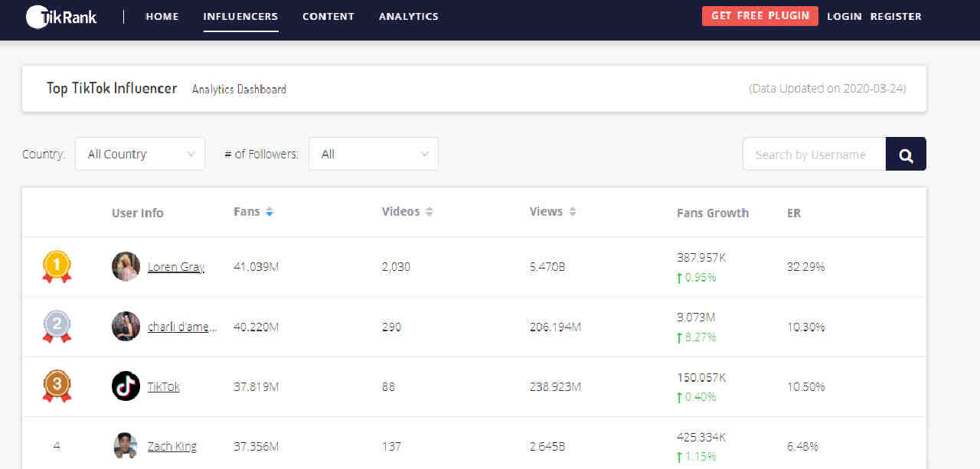
Task: Click the User Info column header
Action: (138, 213)
